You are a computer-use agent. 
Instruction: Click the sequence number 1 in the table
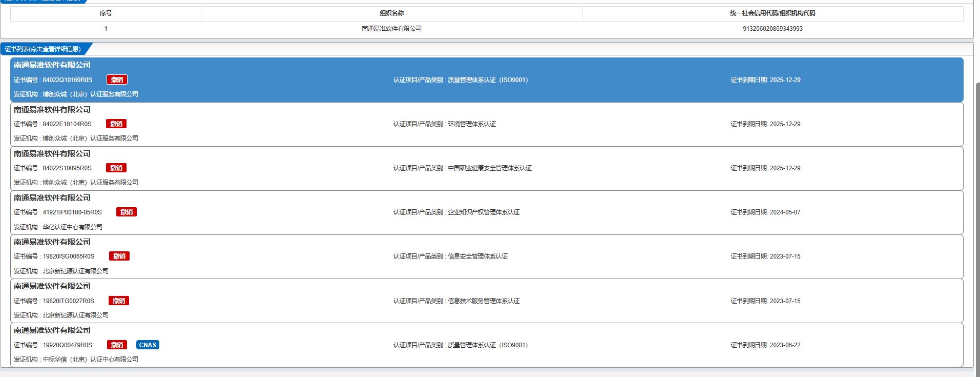pyautogui.click(x=106, y=29)
